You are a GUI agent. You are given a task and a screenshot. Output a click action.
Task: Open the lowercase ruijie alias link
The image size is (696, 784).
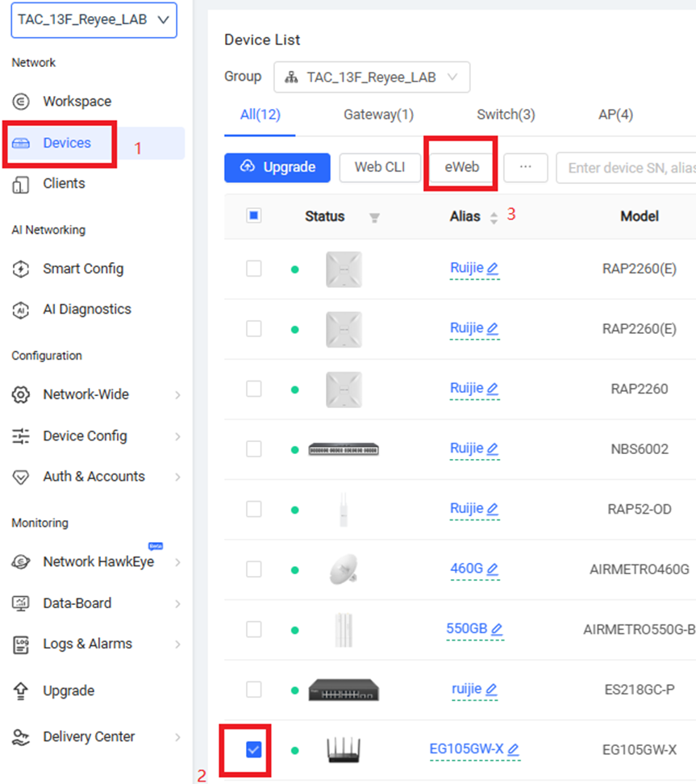coord(466,689)
